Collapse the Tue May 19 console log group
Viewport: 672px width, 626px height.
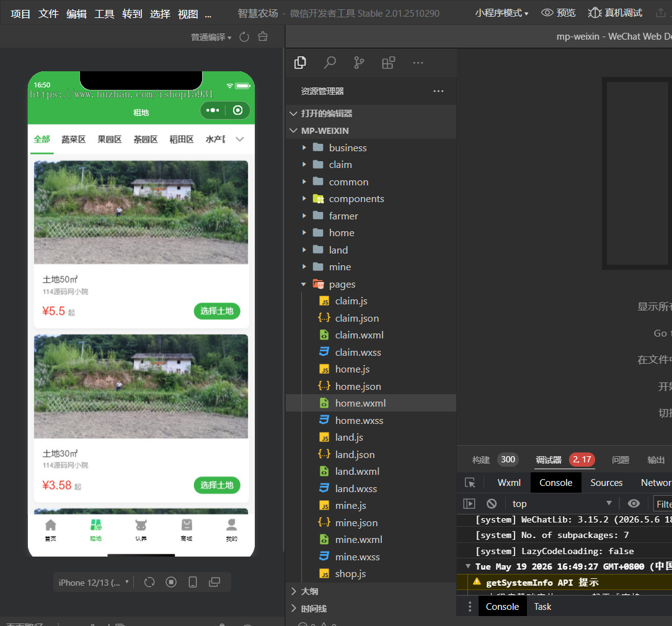[468, 566]
